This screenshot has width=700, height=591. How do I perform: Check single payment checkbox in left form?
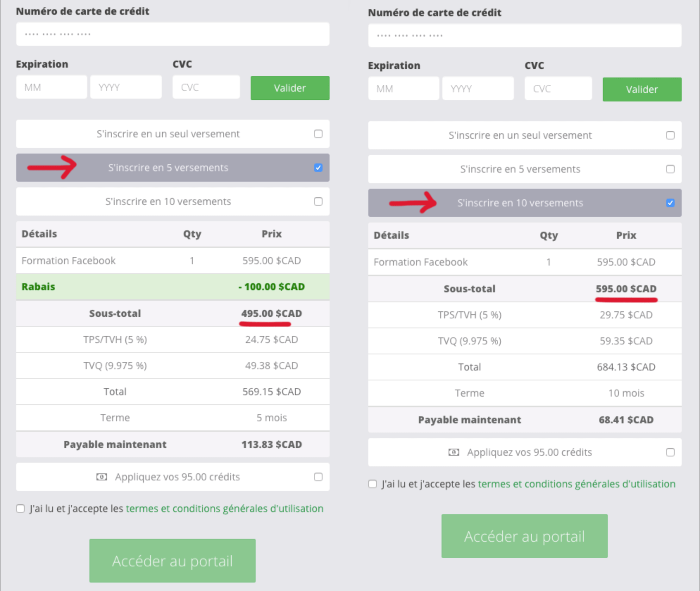pos(318,134)
